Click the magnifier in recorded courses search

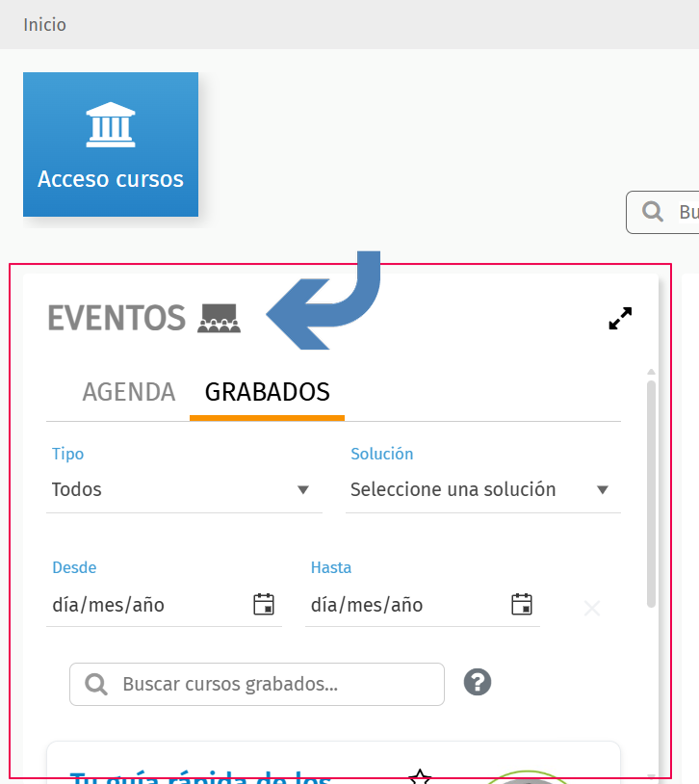(x=96, y=684)
